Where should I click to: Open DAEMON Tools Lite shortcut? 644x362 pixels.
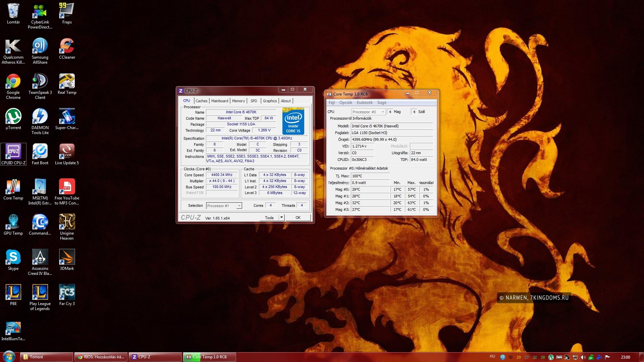[x=40, y=122]
